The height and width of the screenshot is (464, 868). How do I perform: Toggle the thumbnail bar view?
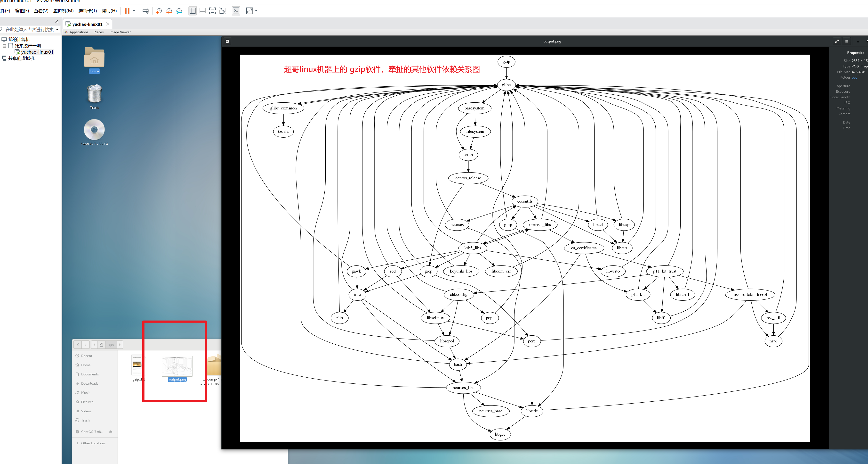202,11
